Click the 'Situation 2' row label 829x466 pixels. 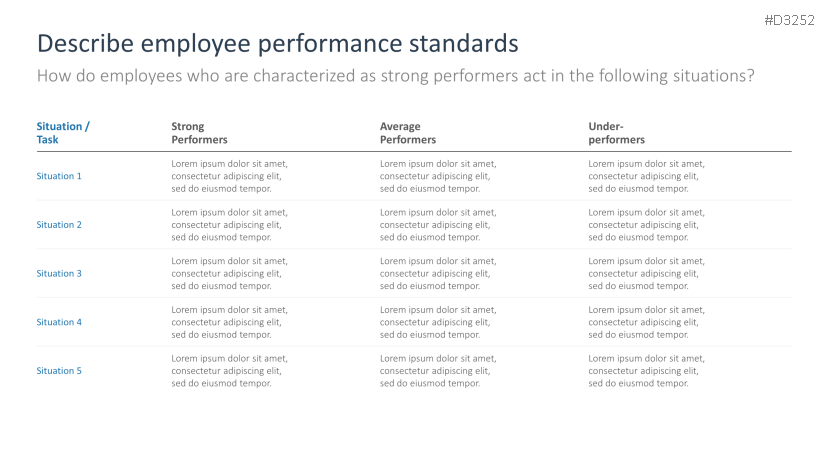pyautogui.click(x=59, y=225)
